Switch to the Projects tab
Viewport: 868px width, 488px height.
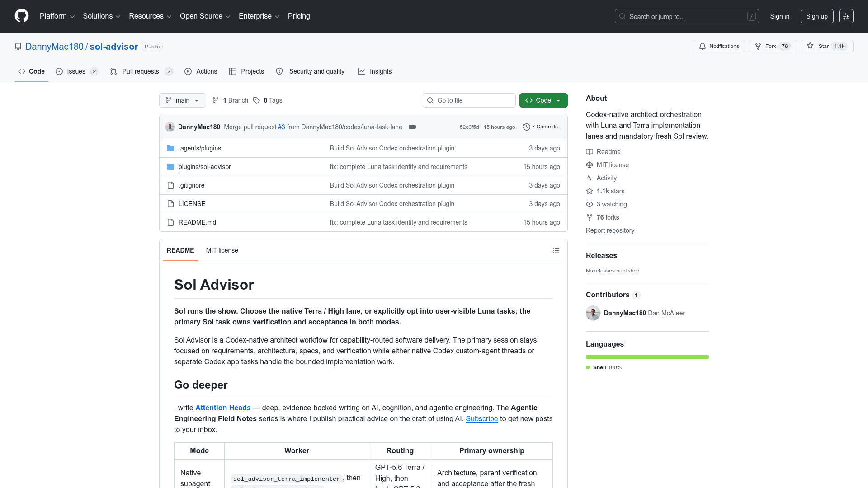click(x=246, y=71)
